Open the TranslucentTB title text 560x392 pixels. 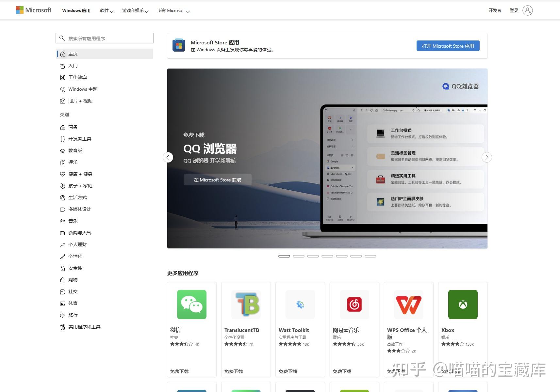(x=242, y=330)
